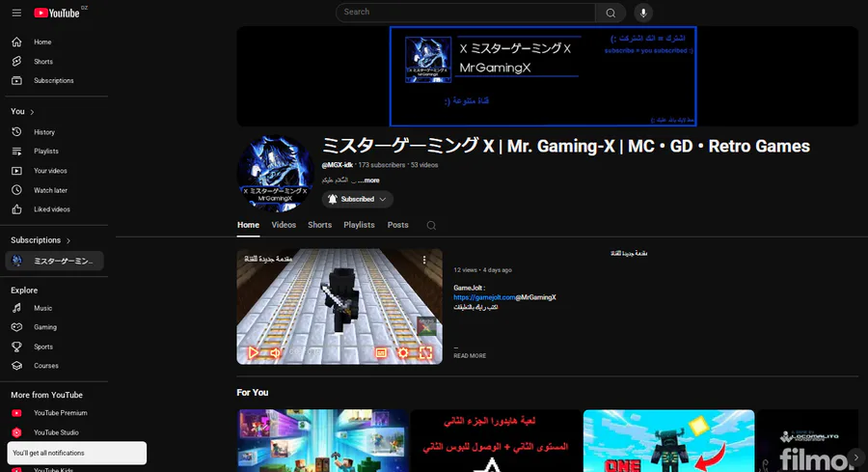Image resolution: width=868 pixels, height=472 pixels.
Task: Expand channel description with more
Action: click(x=369, y=180)
